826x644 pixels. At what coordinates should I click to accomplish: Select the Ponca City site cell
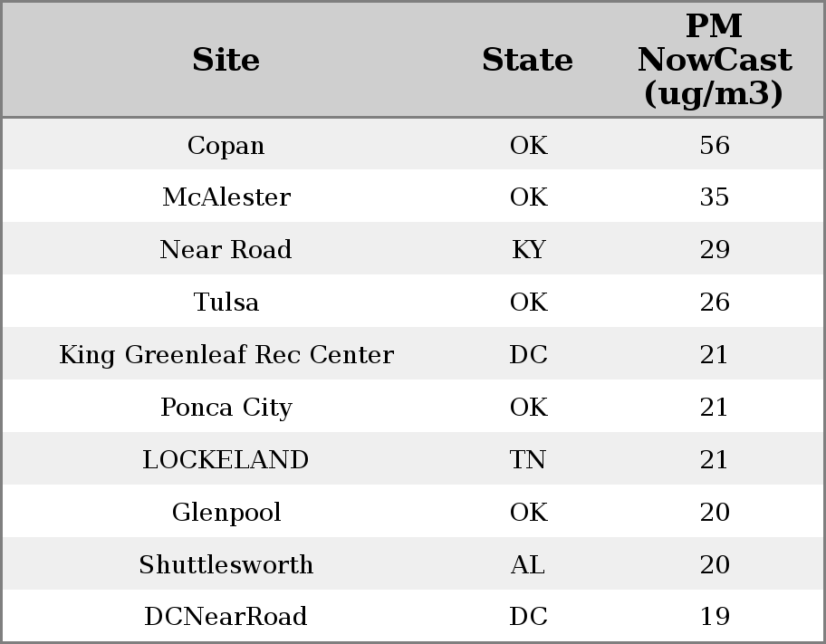pyautogui.click(x=226, y=408)
